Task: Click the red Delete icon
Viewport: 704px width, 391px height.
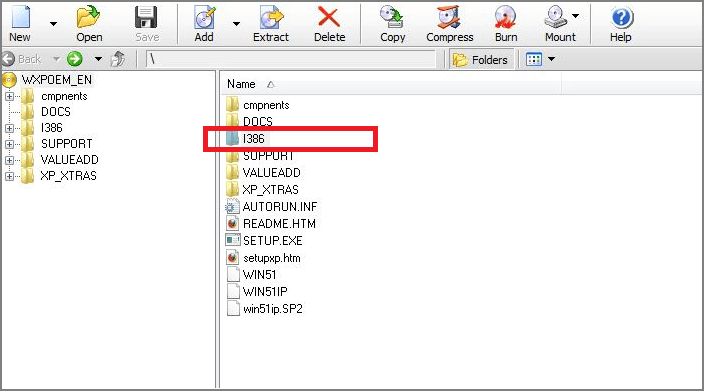Action: tap(329, 17)
